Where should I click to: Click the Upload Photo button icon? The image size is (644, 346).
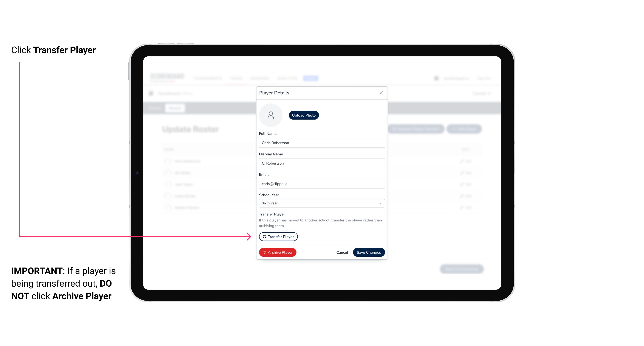click(304, 115)
